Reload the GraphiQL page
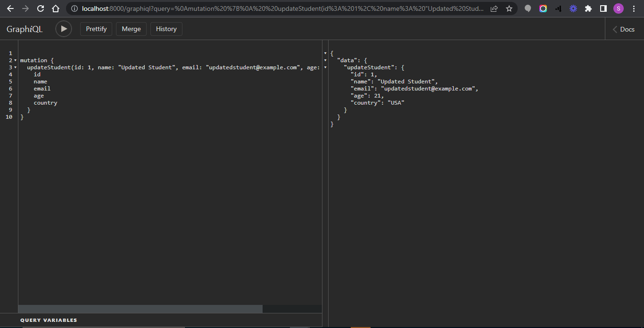 [41, 8]
